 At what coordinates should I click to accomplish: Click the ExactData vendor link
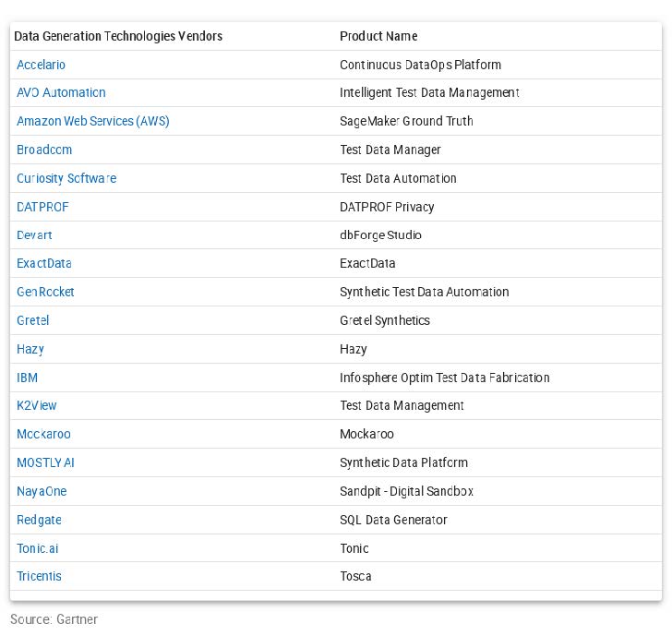point(44,263)
